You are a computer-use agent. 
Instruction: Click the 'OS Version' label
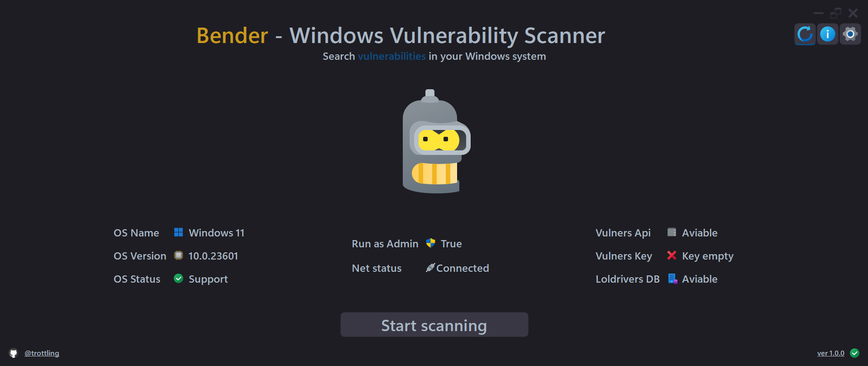(x=140, y=256)
